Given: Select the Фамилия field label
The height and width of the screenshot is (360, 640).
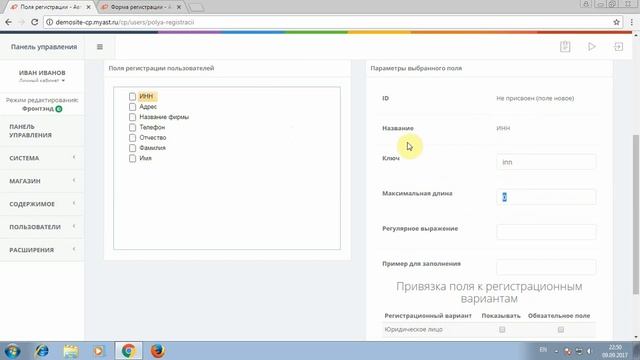Looking at the screenshot, I should [152, 148].
